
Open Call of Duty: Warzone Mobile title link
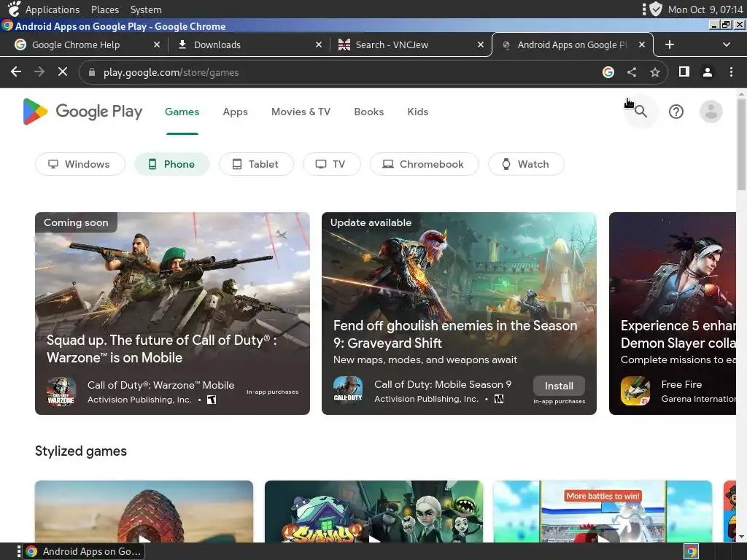pos(160,385)
